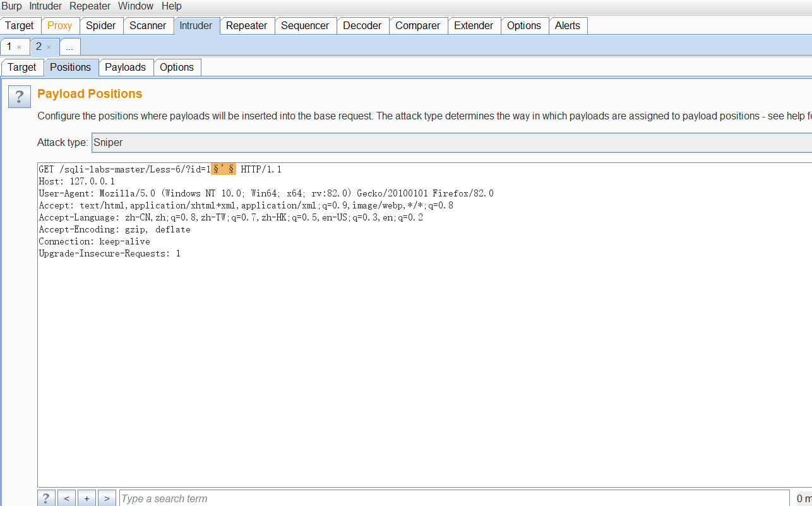Switch to the Repeater main tab

point(247,25)
